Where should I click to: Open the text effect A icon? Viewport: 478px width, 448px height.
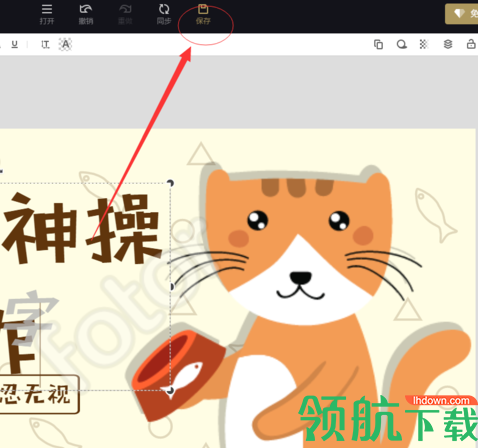pos(65,44)
